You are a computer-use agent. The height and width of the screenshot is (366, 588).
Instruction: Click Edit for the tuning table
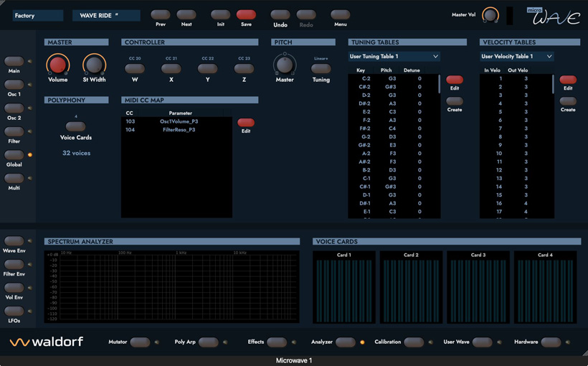point(455,80)
